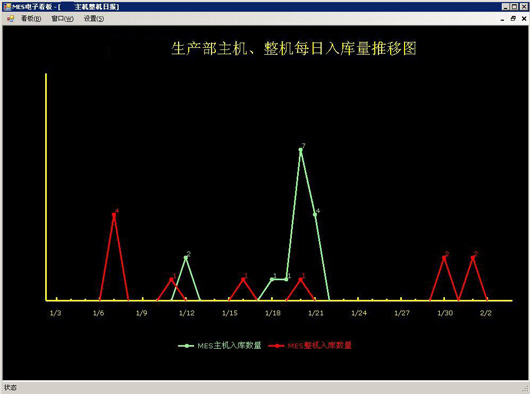This screenshot has width=530, height=394.
Task: Select the green data point labeled 4
Action: (315, 214)
